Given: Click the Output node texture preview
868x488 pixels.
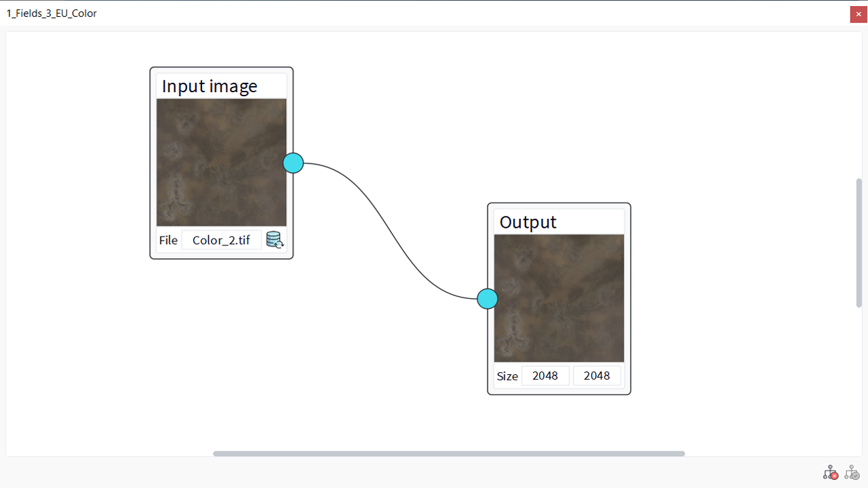Looking at the screenshot, I should coord(559,298).
